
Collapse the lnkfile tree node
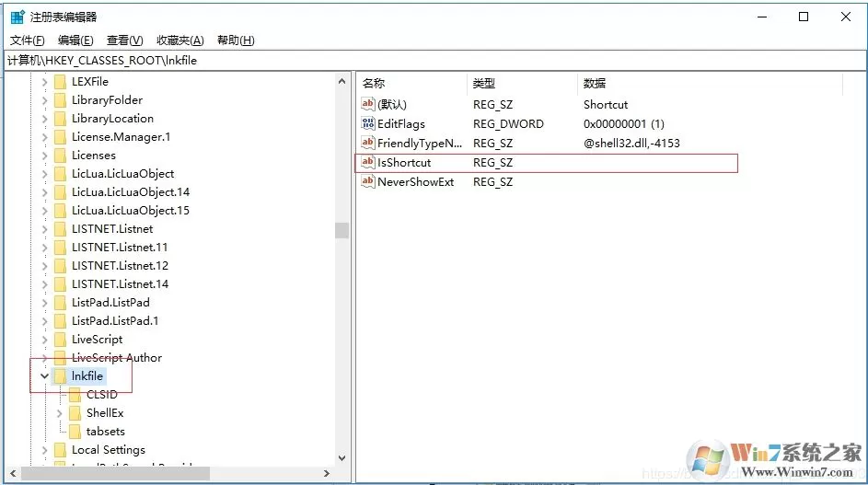point(45,375)
